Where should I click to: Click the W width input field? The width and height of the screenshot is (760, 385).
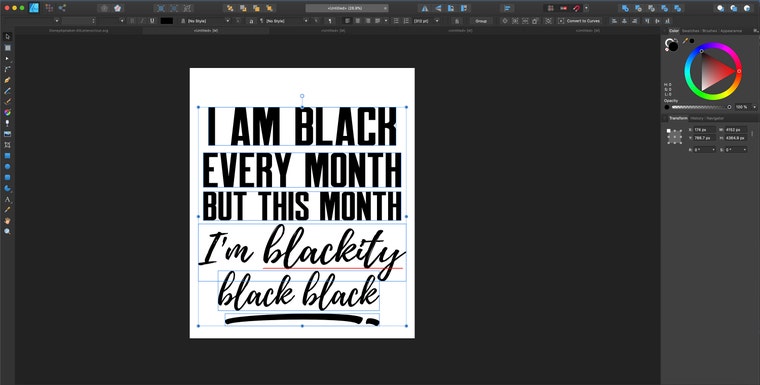[x=736, y=130]
